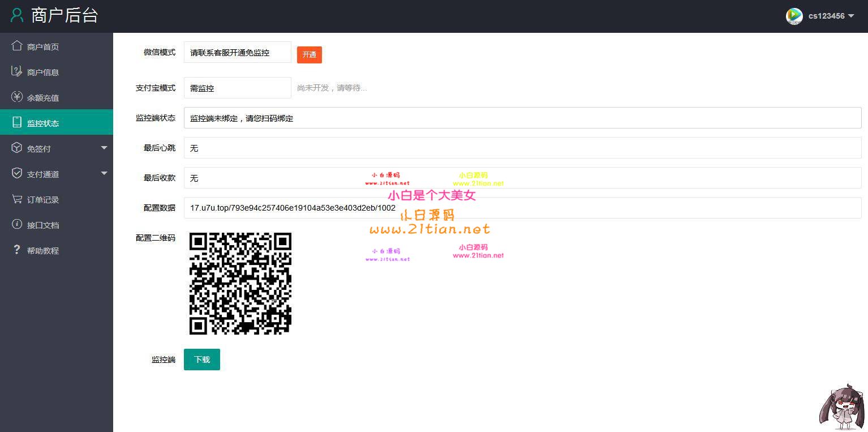Click the 最后收款 field label

tap(160, 178)
